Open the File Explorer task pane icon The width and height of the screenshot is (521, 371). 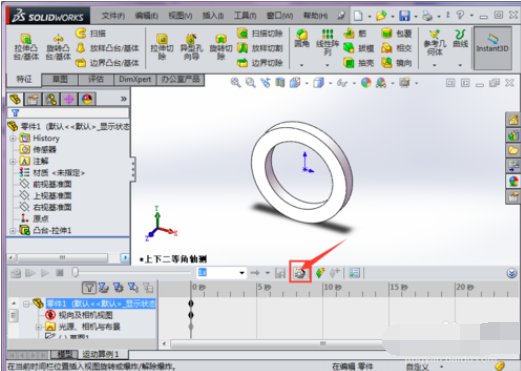(x=513, y=150)
